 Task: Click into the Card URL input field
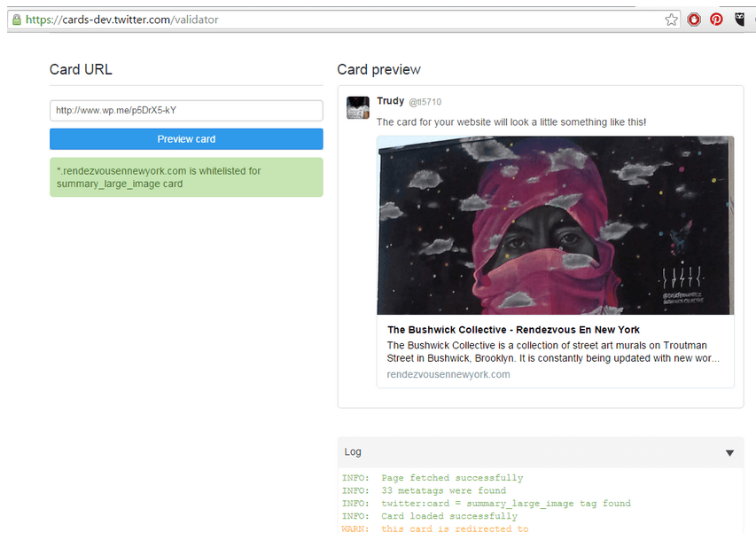pyautogui.click(x=186, y=111)
